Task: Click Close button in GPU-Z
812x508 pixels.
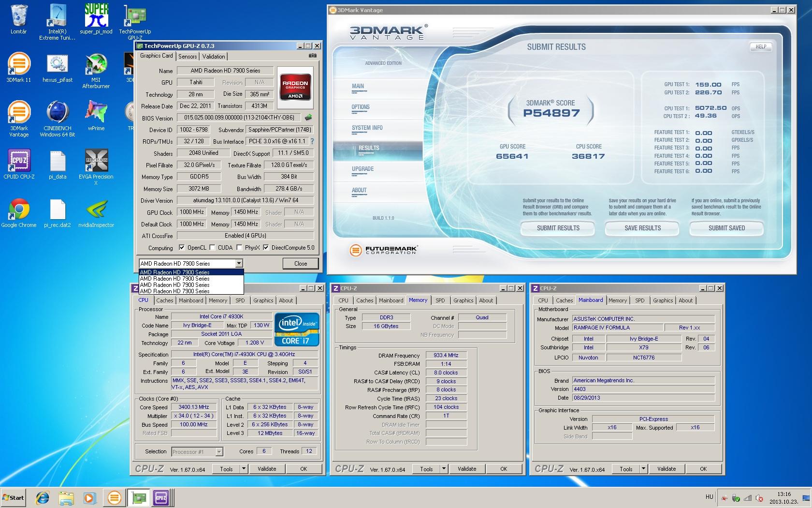Action: tap(301, 264)
